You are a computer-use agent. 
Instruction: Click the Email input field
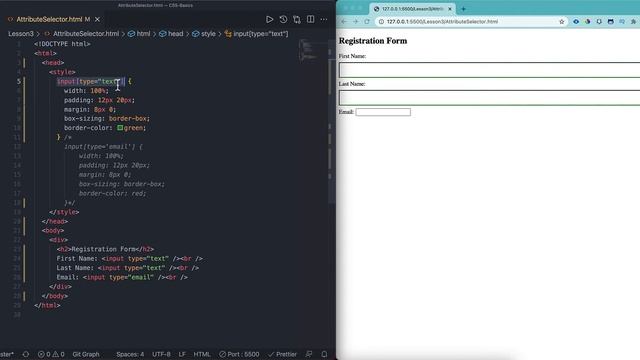[383, 112]
